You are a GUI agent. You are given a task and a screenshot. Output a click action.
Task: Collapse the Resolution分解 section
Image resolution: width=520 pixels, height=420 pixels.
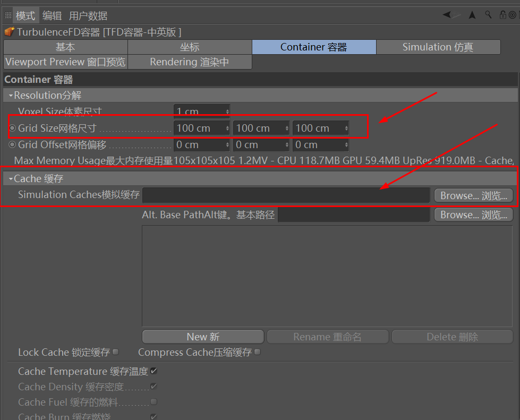click(11, 96)
